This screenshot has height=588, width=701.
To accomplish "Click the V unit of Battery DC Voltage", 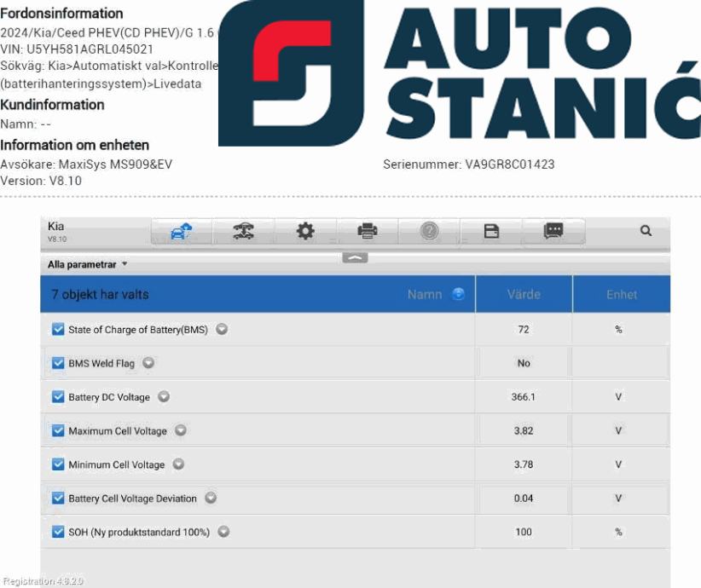I will click(618, 397).
